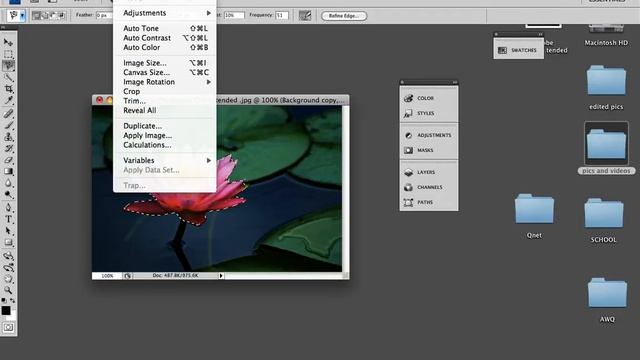Image resolution: width=640 pixels, height=360 pixels.
Task: Expand the Adjustments submenu
Action: tap(209, 13)
